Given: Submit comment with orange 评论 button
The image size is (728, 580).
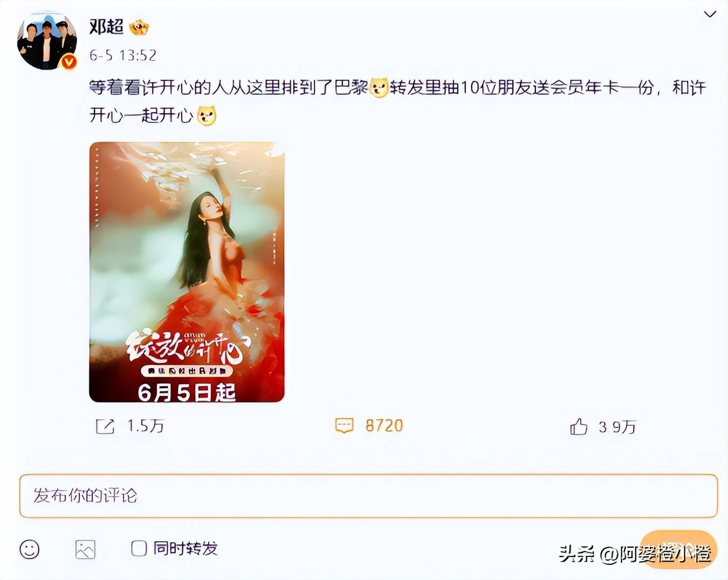Looking at the screenshot, I should coord(678,549).
